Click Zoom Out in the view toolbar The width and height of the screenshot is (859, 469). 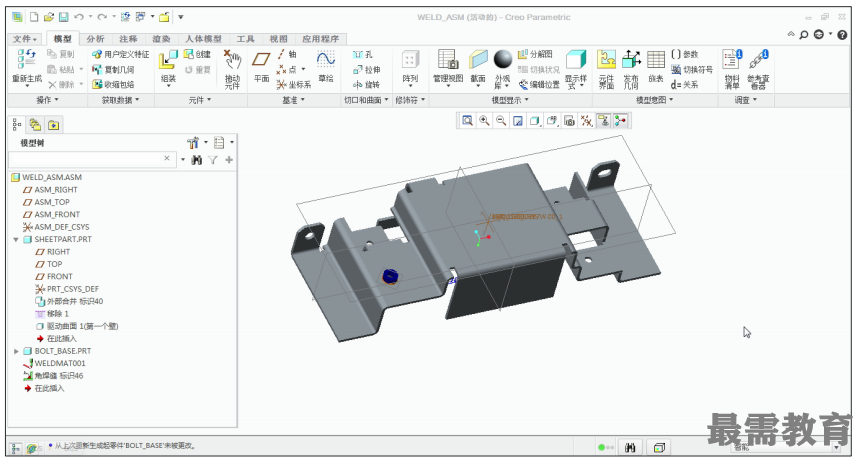[501, 121]
